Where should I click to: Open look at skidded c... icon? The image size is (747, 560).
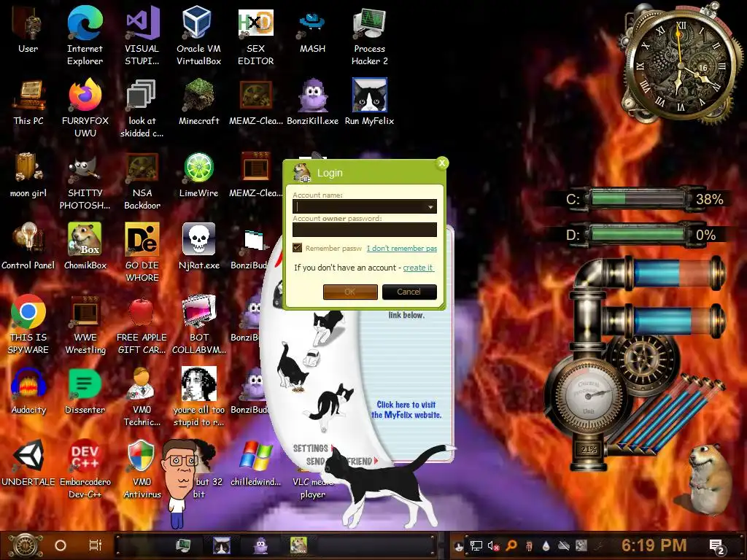142,96
